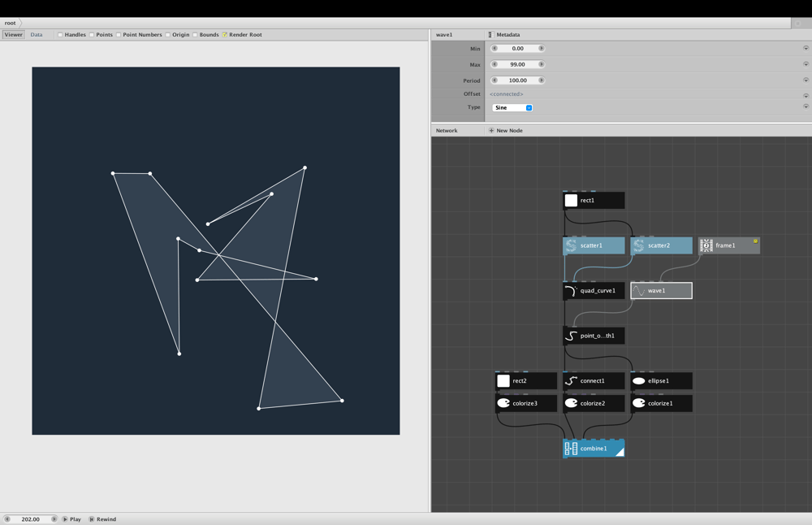The height and width of the screenshot is (525, 812).
Task: Click the frame1 node icon
Action: pos(706,245)
